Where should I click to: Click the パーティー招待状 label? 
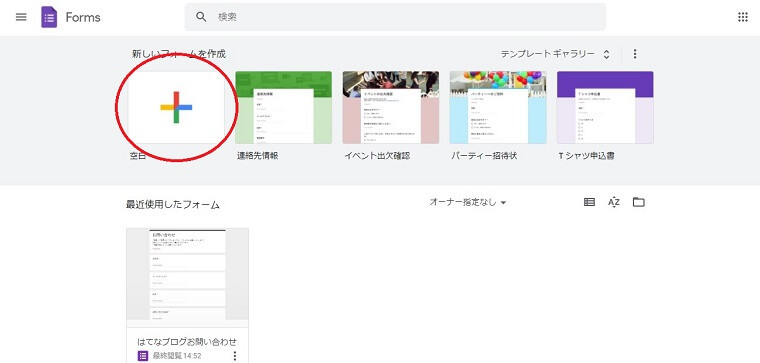point(484,156)
